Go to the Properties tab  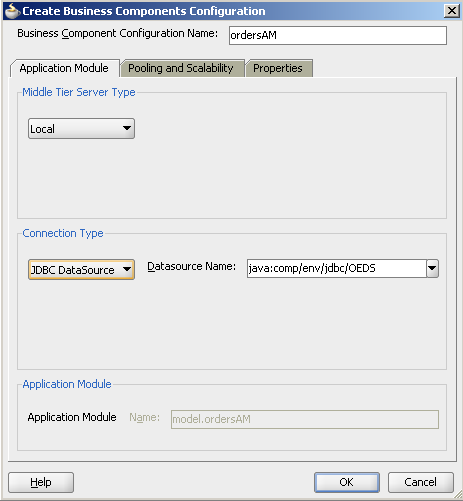point(279,68)
